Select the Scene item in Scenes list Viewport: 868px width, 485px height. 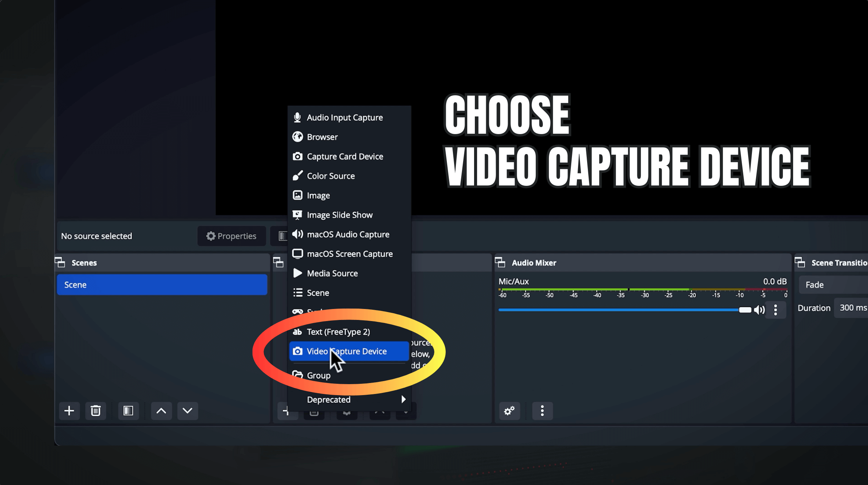pyautogui.click(x=162, y=285)
